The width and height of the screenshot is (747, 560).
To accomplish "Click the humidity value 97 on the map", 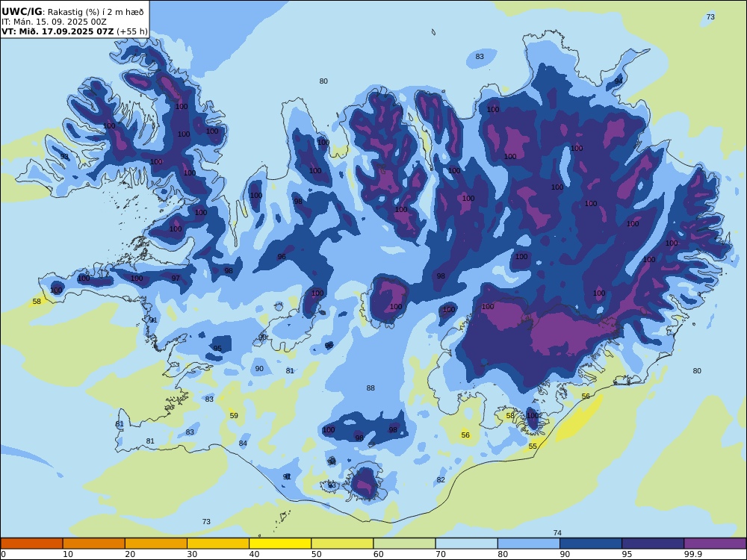I will [x=176, y=278].
